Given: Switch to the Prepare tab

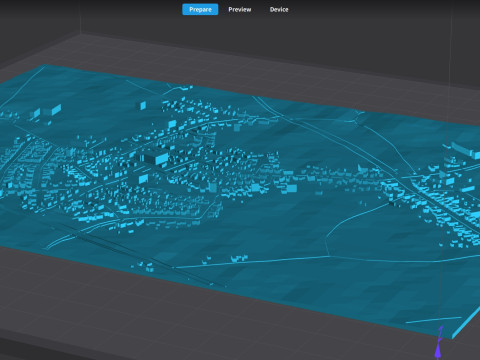Looking at the screenshot, I should tap(200, 9).
